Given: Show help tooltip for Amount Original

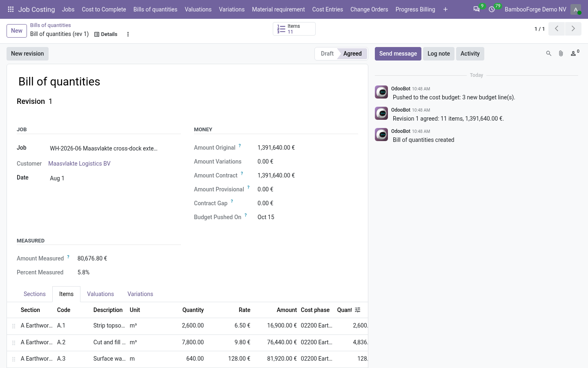Looking at the screenshot, I should coord(240,146).
